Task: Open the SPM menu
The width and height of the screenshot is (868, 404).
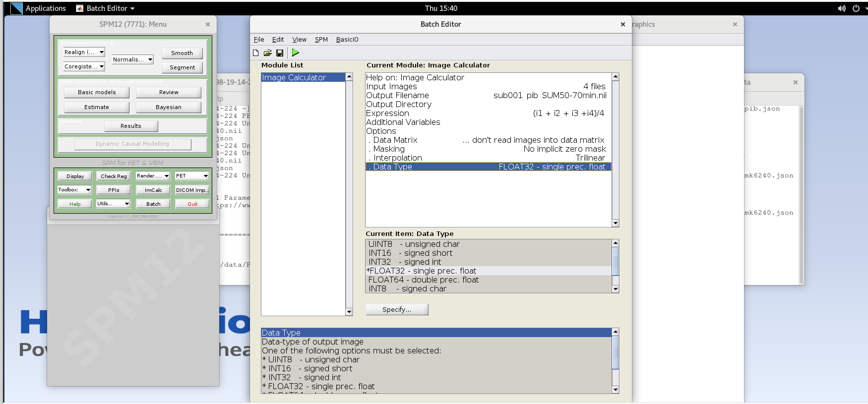Action: (321, 40)
